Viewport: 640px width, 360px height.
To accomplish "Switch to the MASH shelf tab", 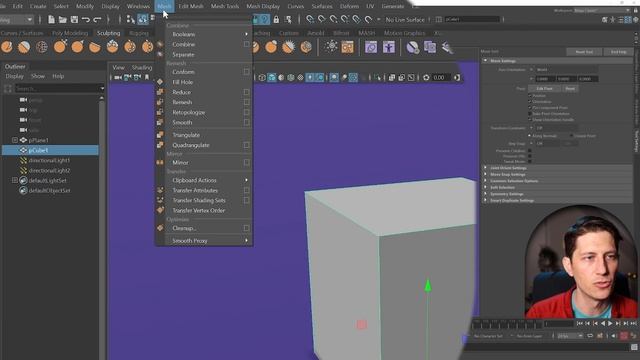I will (x=366, y=33).
